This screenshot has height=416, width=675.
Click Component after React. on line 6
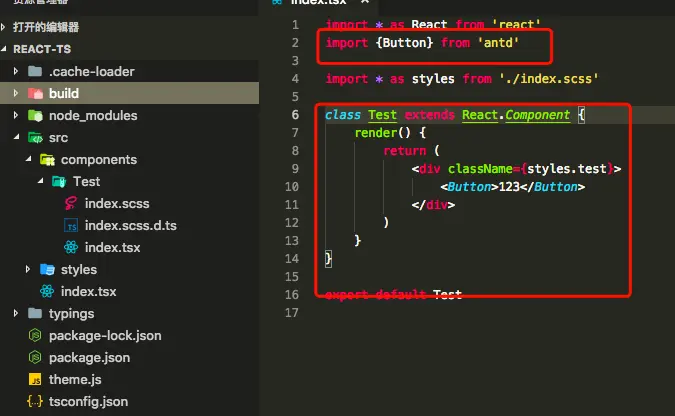coord(537,115)
